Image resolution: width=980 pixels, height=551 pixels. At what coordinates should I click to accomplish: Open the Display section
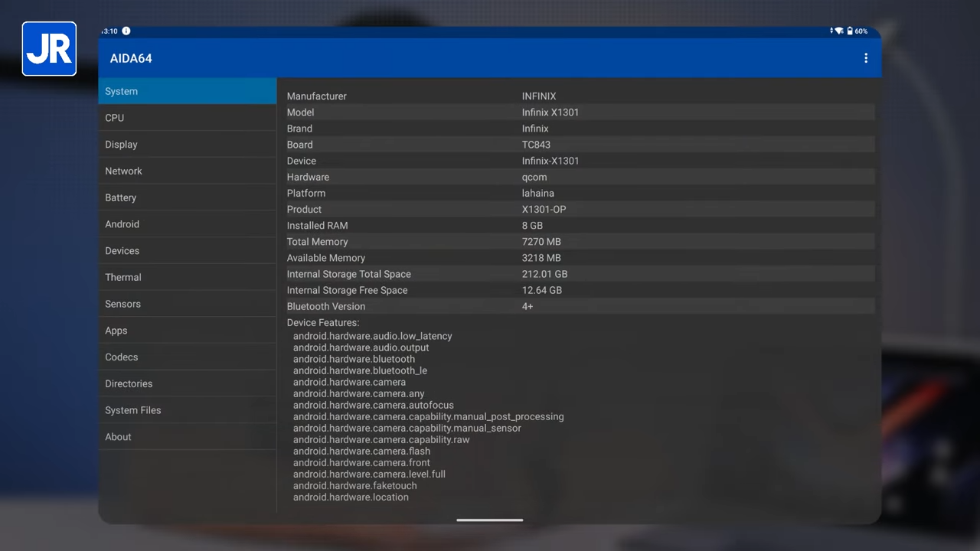coord(188,145)
